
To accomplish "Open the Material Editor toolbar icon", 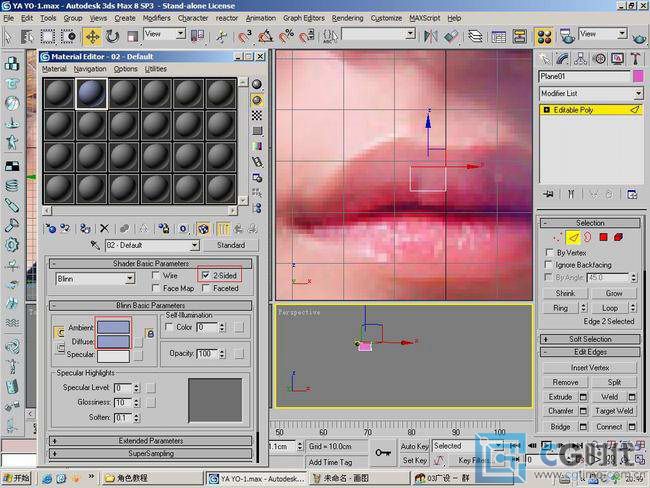I will click(x=544, y=36).
